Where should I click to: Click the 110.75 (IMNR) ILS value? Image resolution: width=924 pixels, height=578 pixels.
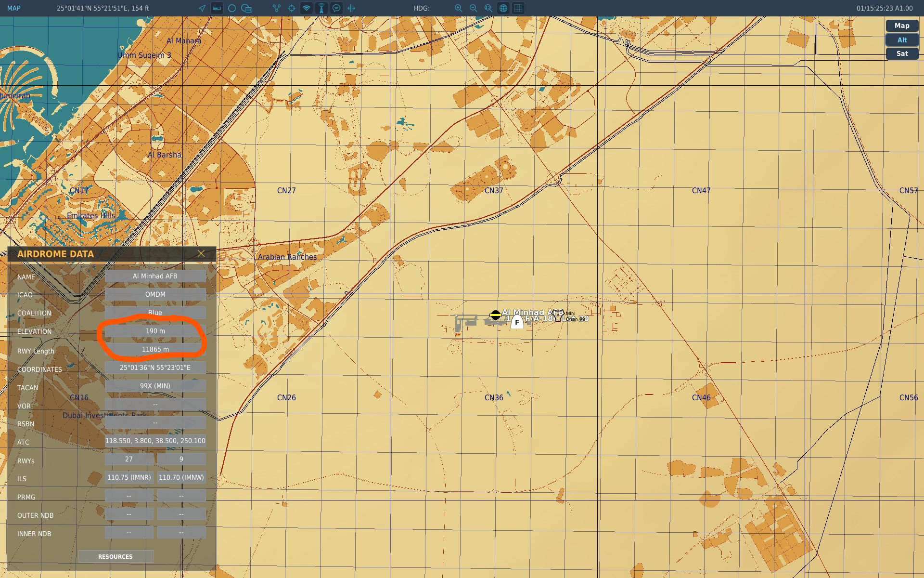[x=129, y=477]
